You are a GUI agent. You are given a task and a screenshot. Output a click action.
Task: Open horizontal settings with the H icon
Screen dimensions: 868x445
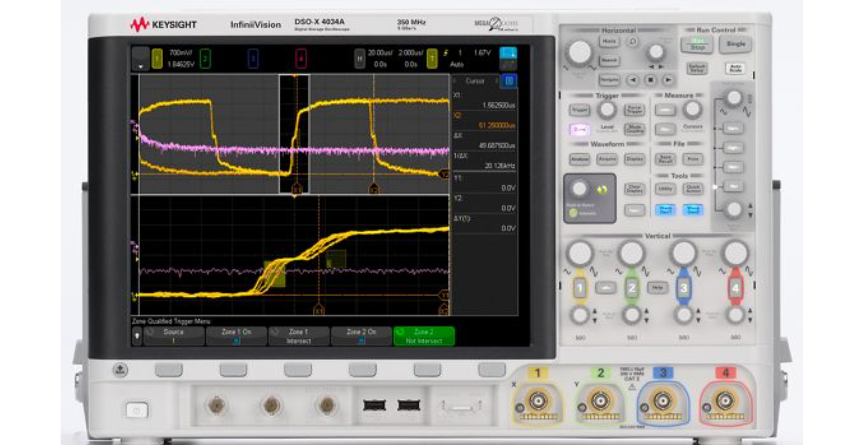[x=359, y=58]
